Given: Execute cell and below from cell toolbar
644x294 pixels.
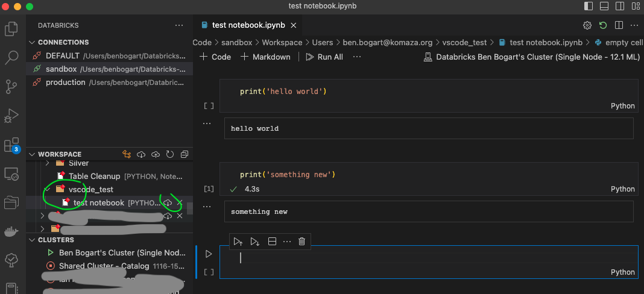Looking at the screenshot, I should tap(255, 242).
